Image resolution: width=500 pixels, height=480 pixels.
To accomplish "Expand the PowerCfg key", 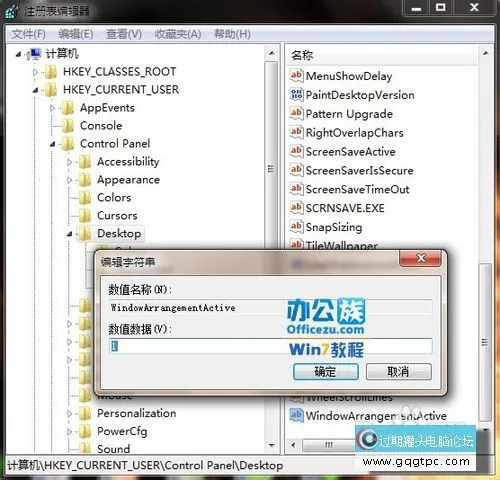I will (x=69, y=432).
